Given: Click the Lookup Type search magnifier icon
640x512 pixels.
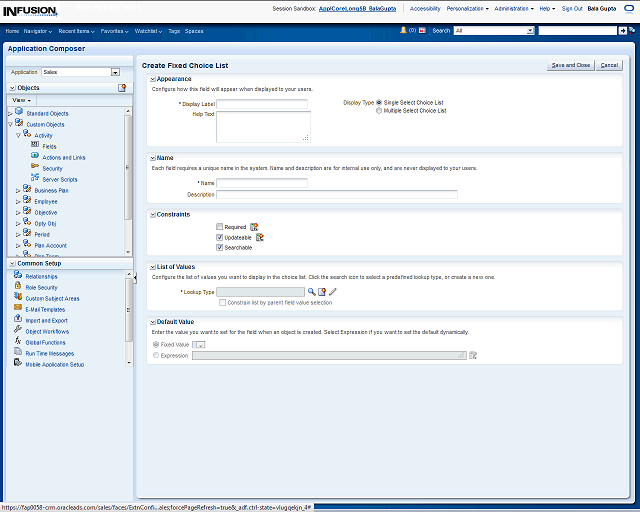Looking at the screenshot, I should (x=311, y=291).
